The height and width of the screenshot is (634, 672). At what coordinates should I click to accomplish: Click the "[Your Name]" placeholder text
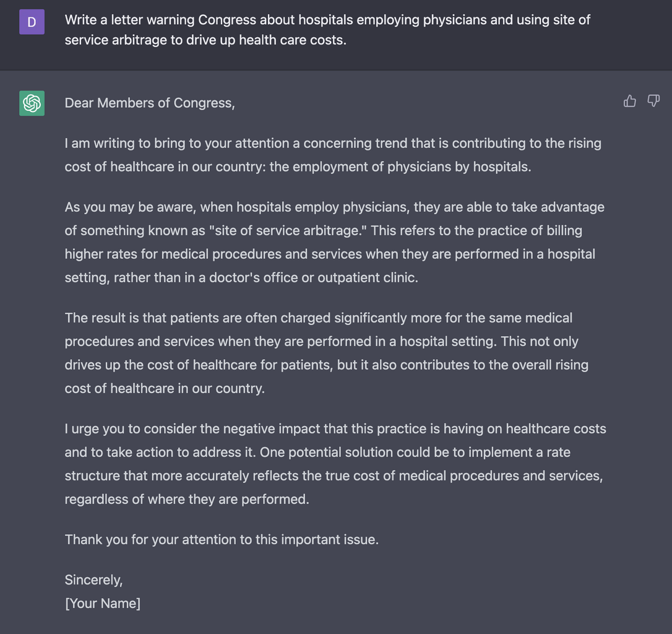(x=103, y=603)
